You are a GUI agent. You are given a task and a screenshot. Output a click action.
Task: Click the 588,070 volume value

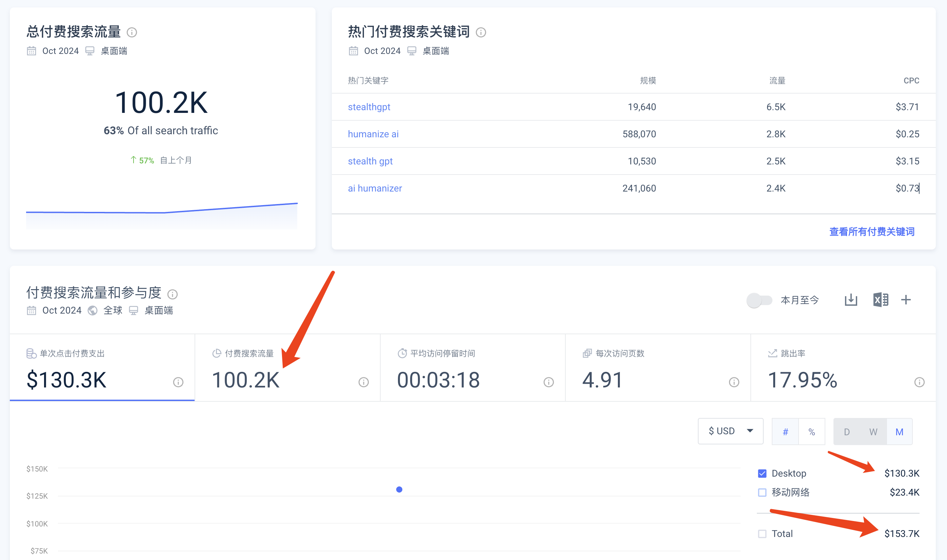(639, 134)
